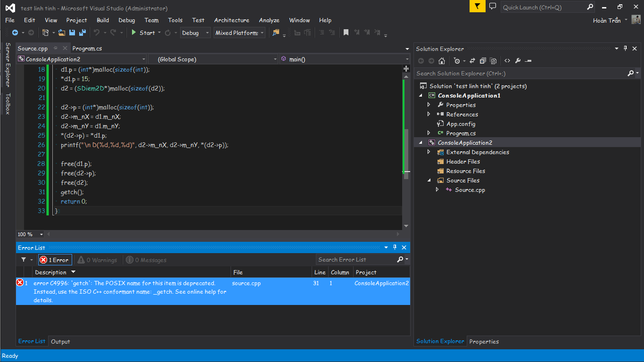Viewport: 644px width, 362px height.
Task: Click the Save All toolbar icon
Action: 83,33
